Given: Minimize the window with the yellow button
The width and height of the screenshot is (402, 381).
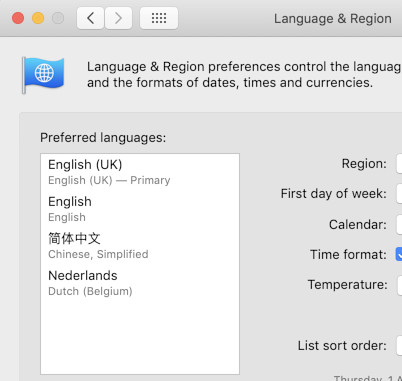Looking at the screenshot, I should point(38,18).
